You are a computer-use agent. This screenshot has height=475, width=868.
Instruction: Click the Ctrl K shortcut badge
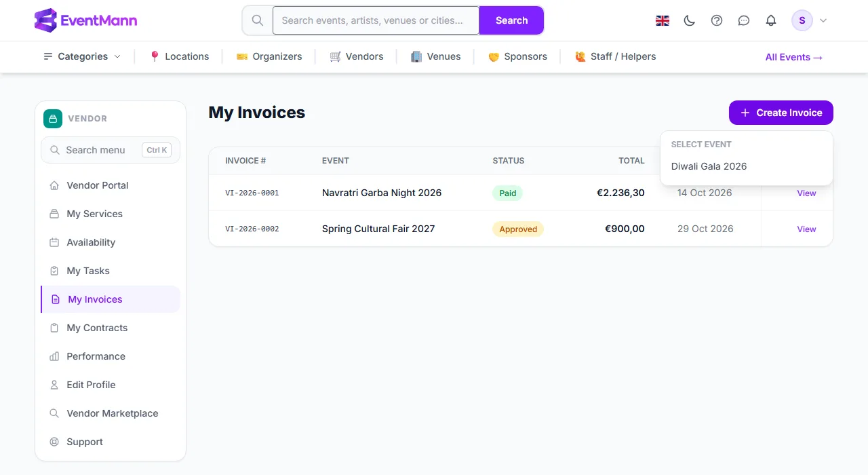coord(157,150)
